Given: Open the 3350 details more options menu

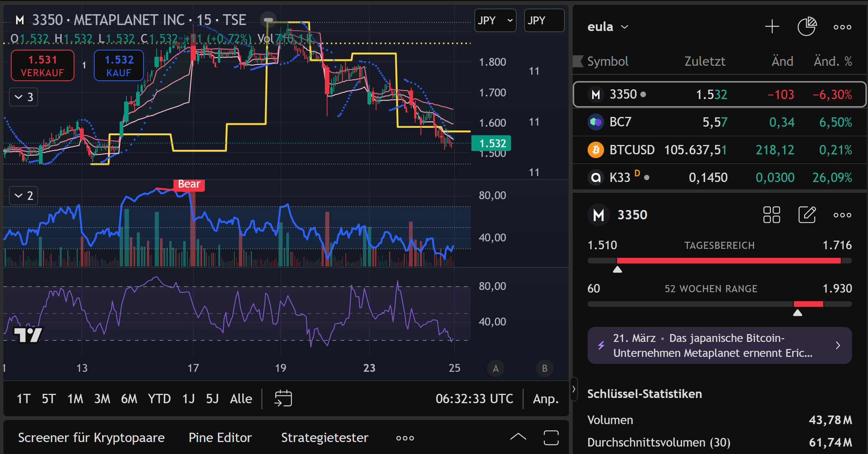Looking at the screenshot, I should coord(842,215).
